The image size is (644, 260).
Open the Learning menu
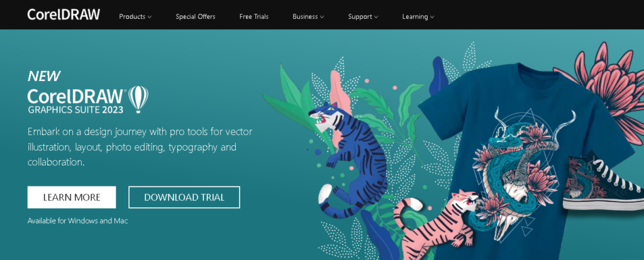[418, 17]
